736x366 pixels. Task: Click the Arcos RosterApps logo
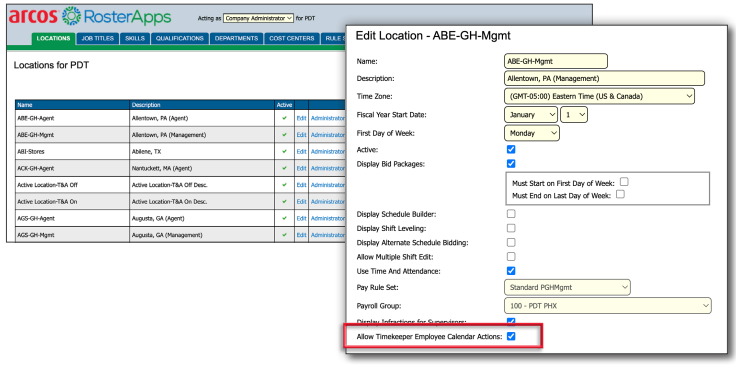90,16
